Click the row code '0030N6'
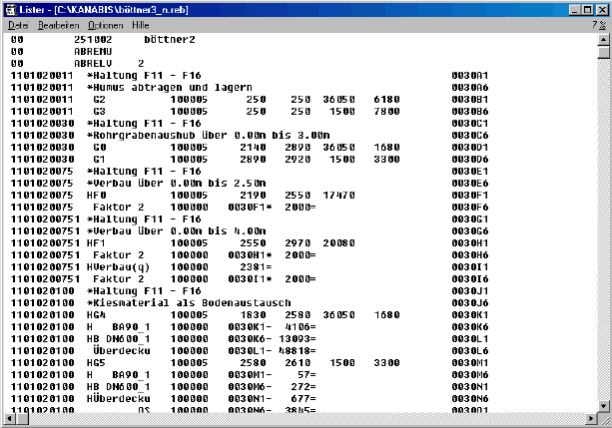 (470, 399)
